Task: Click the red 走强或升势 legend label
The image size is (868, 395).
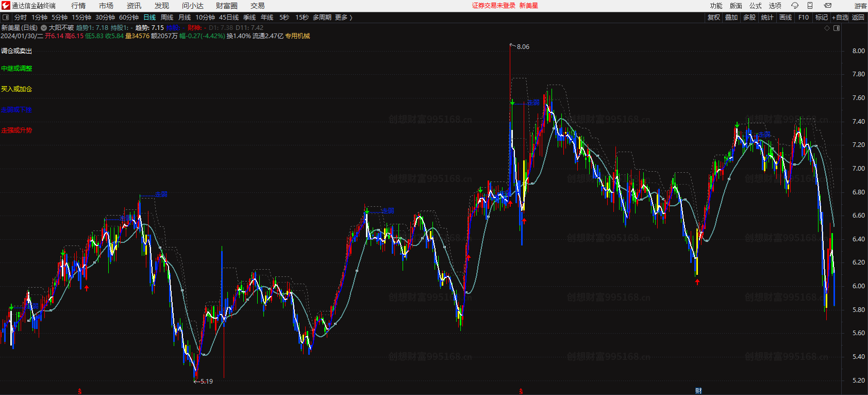Action: point(16,130)
